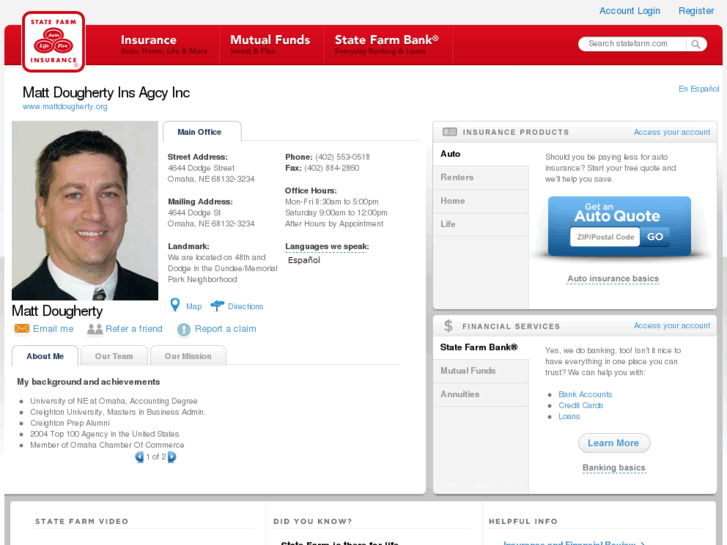Click the Report a claim link

225,329
